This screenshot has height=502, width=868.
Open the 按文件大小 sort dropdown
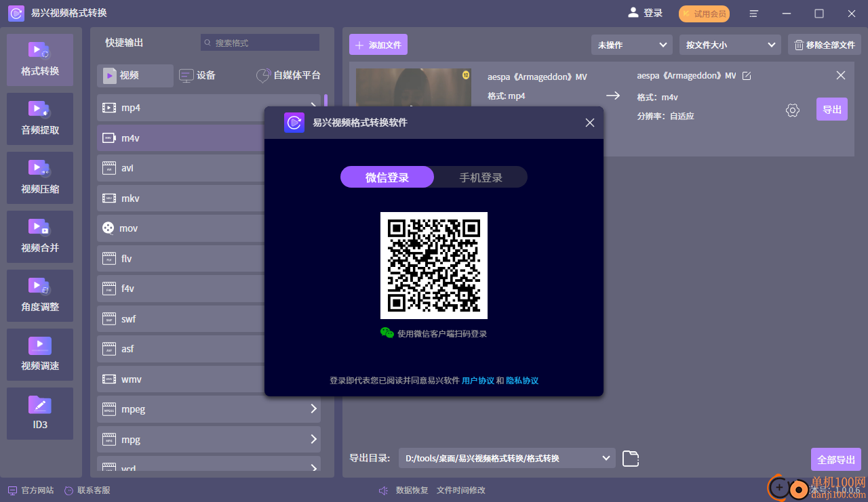coord(730,45)
